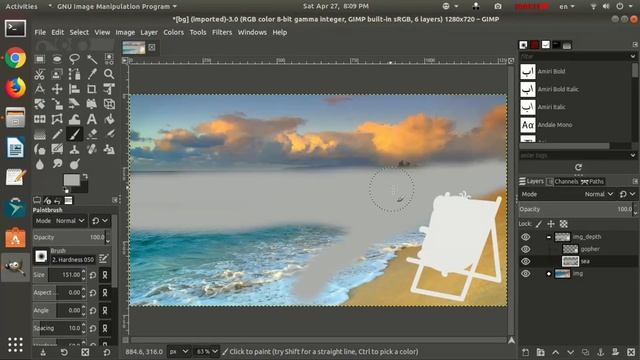
Task: Open the enter tags dropdown arrow
Action: (633, 155)
